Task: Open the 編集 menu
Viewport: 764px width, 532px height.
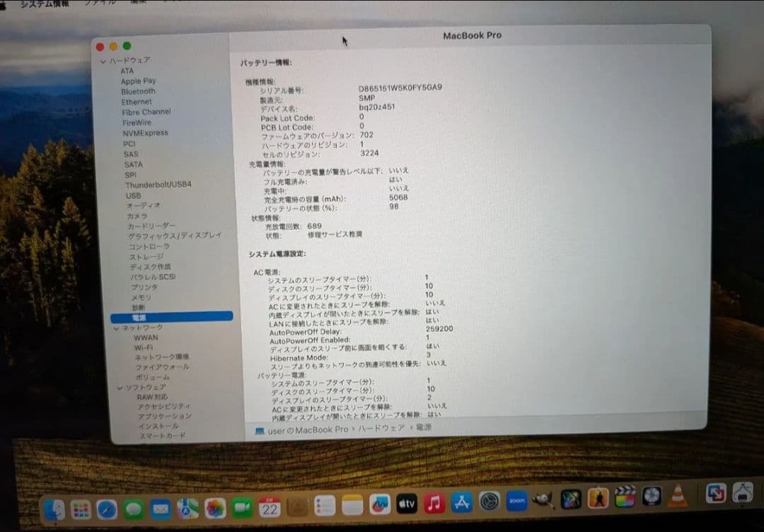Action: point(137,3)
